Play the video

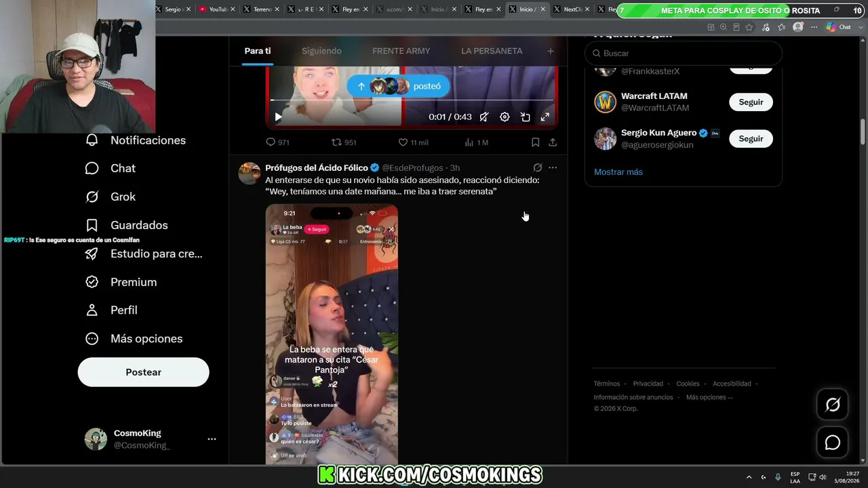pyautogui.click(x=278, y=117)
